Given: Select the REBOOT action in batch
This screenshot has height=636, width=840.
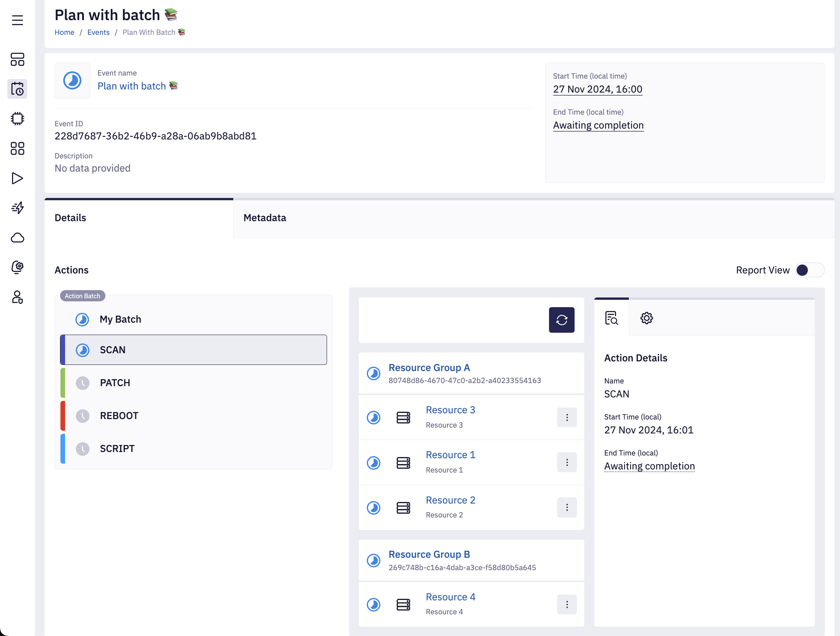Looking at the screenshot, I should coord(119,416).
